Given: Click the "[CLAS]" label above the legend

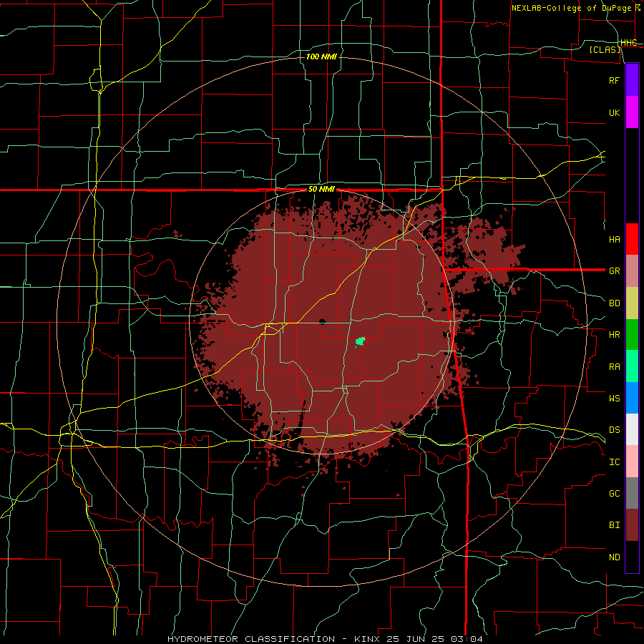Looking at the screenshot, I should pos(605,49).
